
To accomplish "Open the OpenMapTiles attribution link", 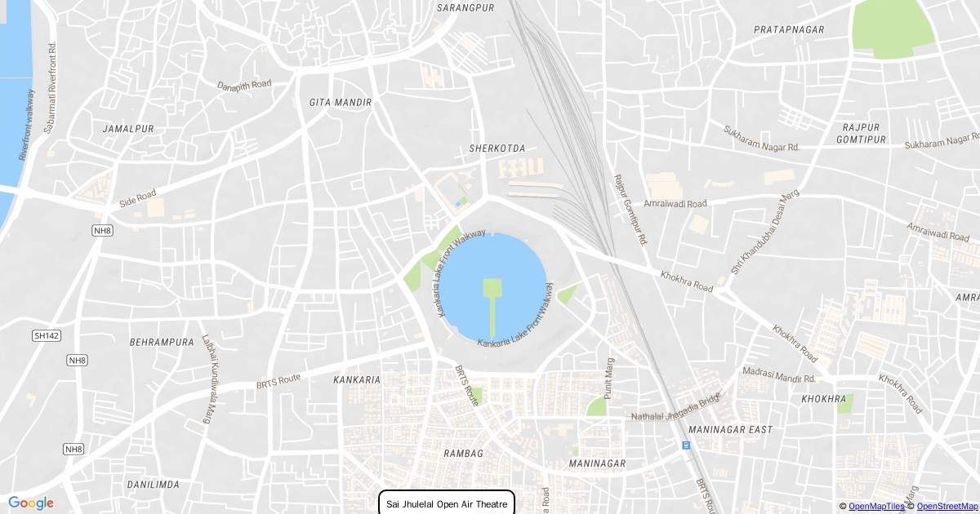I will 876,507.
